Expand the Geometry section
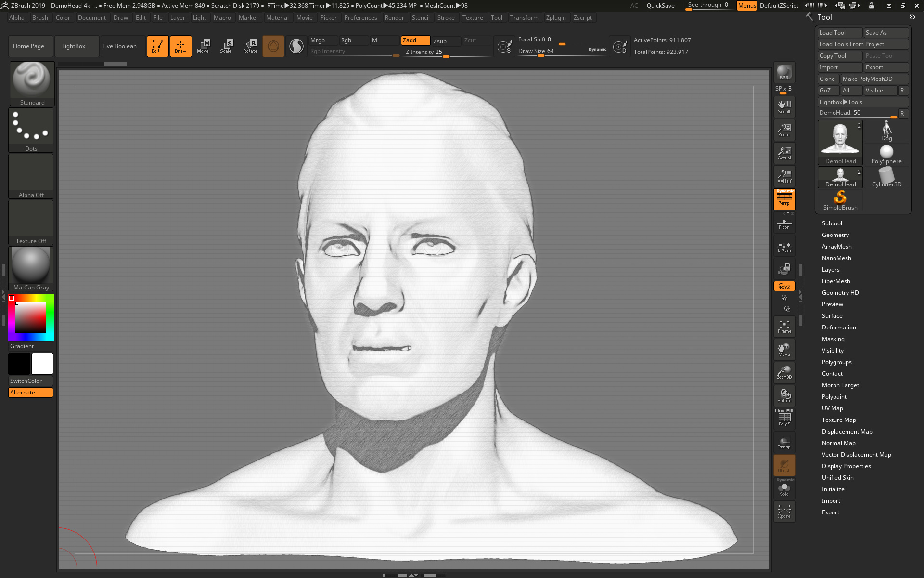Viewport: 924px width, 578px height. pos(835,235)
